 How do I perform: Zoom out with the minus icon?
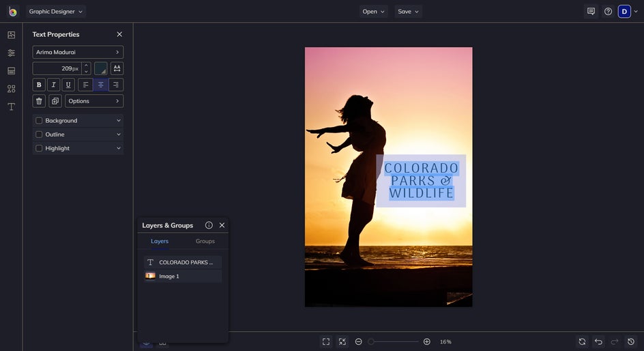[359, 341]
